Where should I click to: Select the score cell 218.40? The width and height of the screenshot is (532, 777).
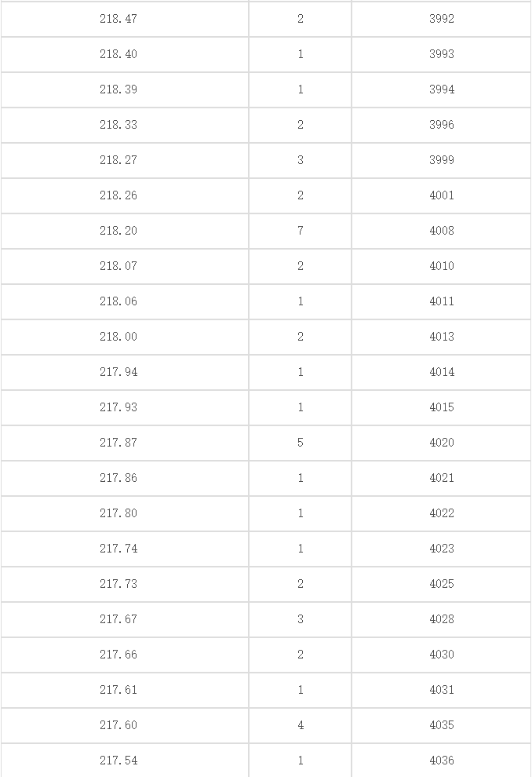pyautogui.click(x=118, y=54)
